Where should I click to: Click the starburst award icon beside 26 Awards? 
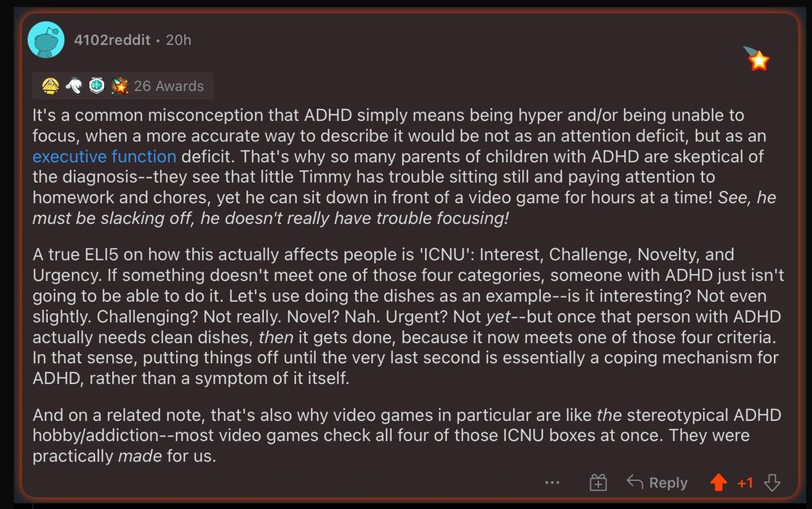(120, 86)
